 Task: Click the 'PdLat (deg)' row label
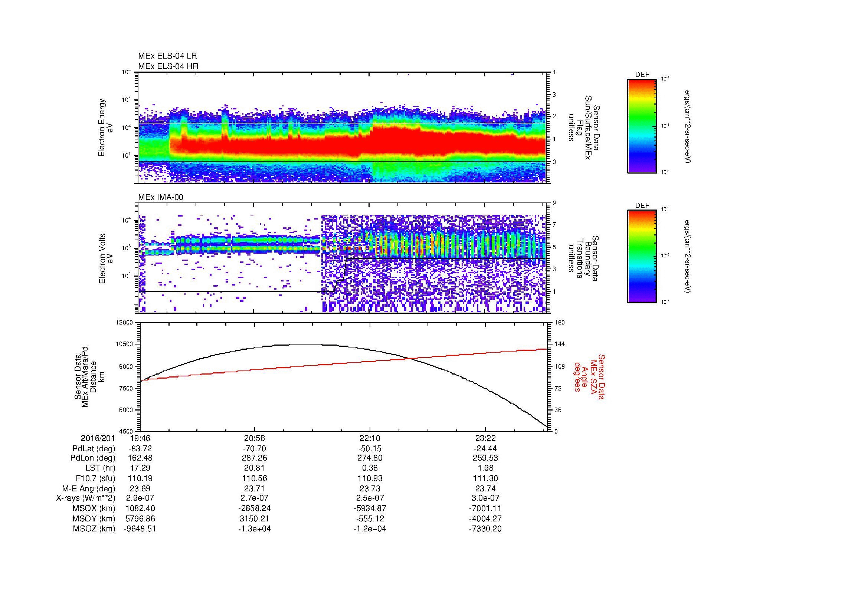tap(94, 449)
